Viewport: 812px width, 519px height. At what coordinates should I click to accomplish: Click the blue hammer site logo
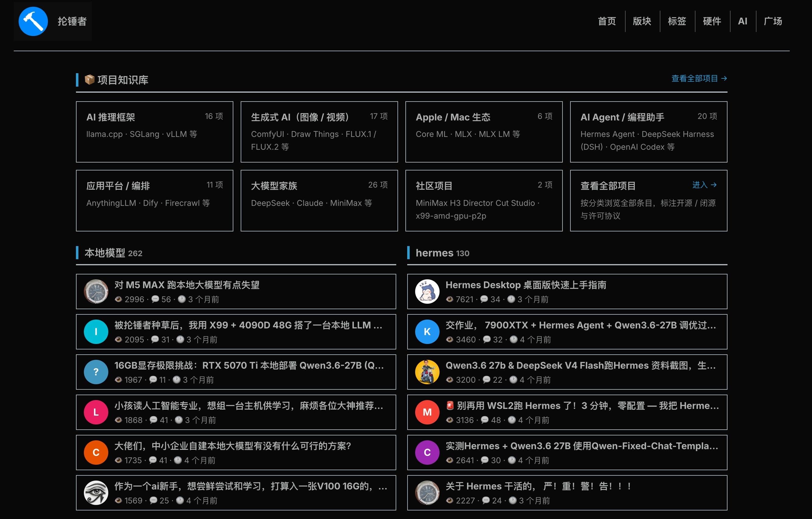click(x=33, y=21)
